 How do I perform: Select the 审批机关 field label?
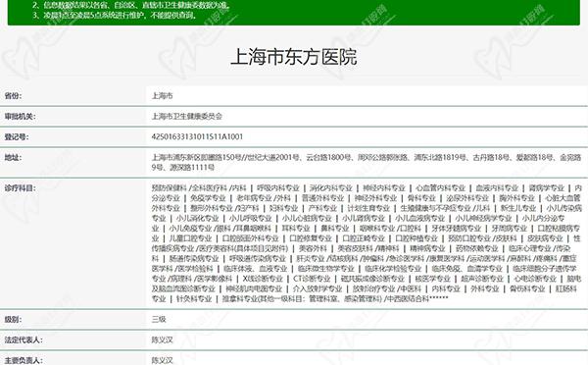[x=20, y=117]
